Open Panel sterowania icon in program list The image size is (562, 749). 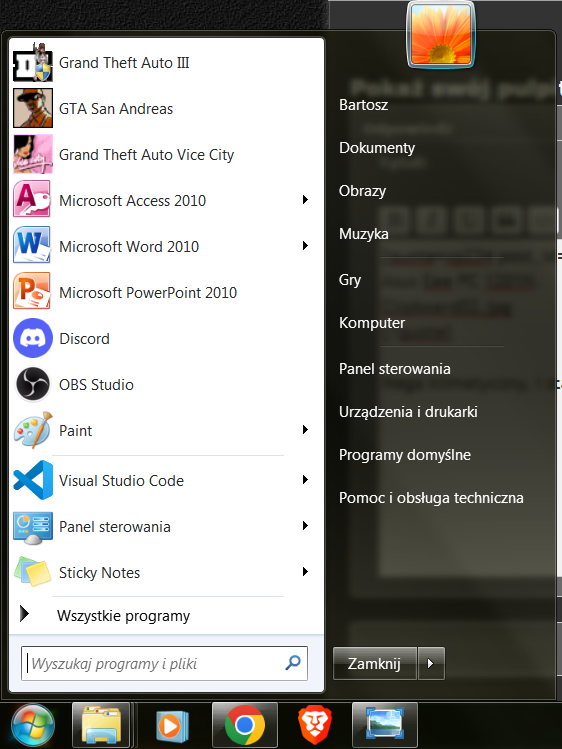[x=32, y=526]
